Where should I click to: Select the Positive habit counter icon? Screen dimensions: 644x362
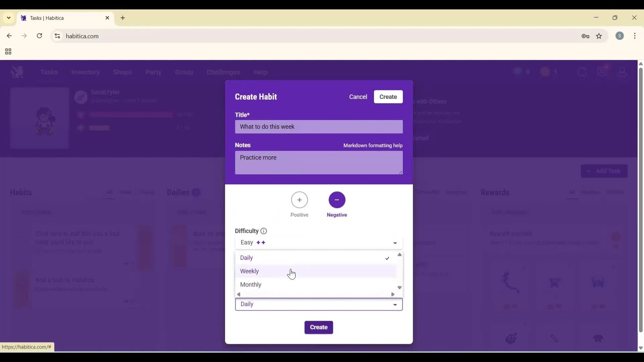[x=300, y=200]
